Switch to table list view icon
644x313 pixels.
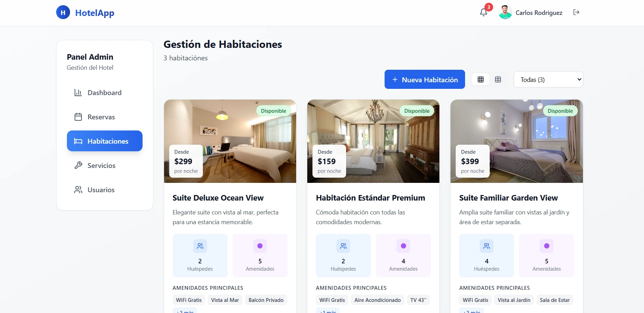498,79
